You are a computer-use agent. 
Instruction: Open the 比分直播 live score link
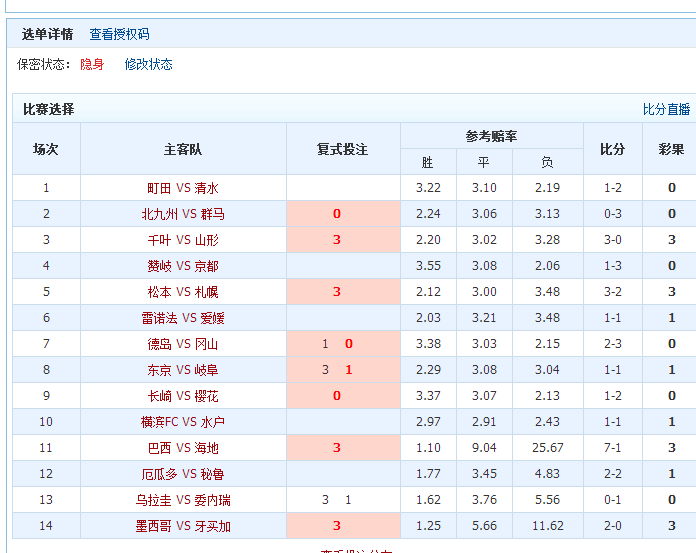tap(666, 109)
